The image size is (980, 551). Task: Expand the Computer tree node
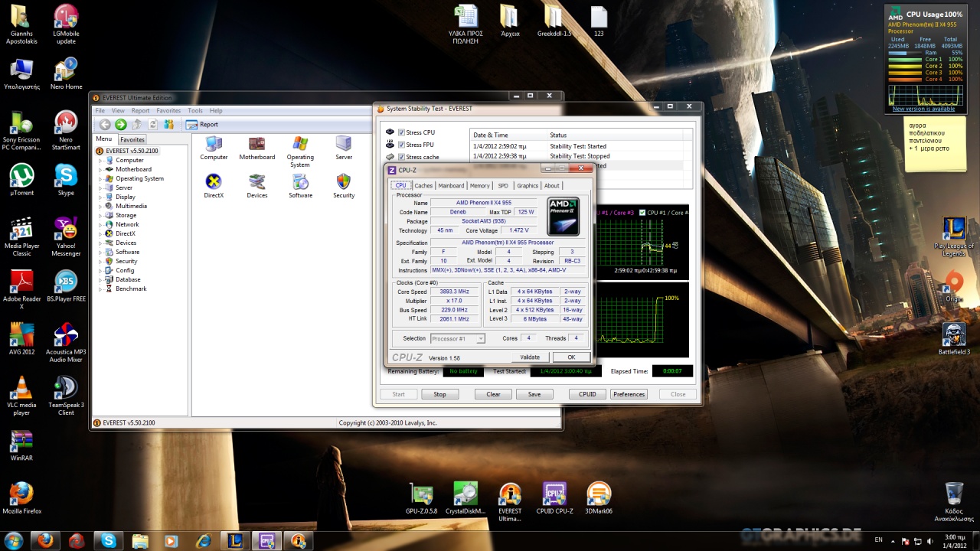click(100, 161)
